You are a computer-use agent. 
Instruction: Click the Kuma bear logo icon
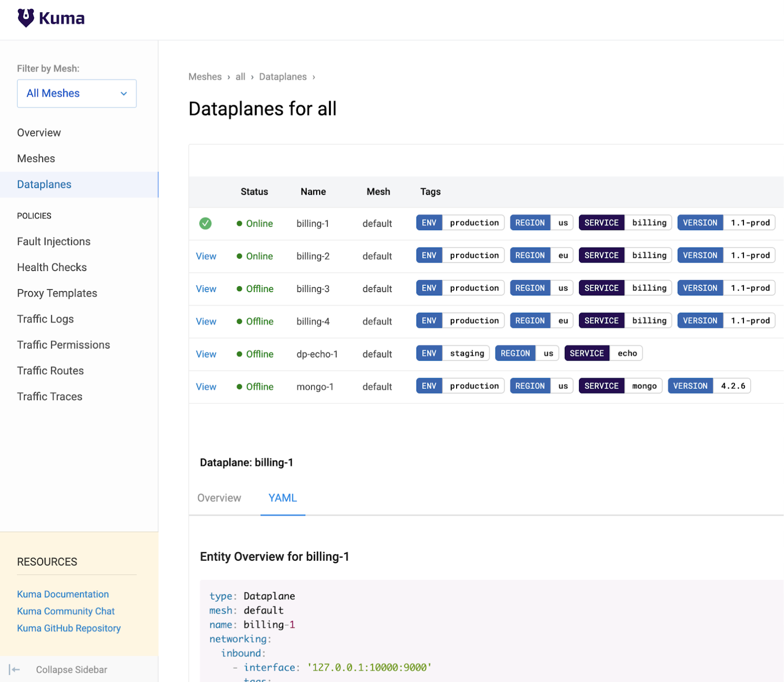point(25,18)
